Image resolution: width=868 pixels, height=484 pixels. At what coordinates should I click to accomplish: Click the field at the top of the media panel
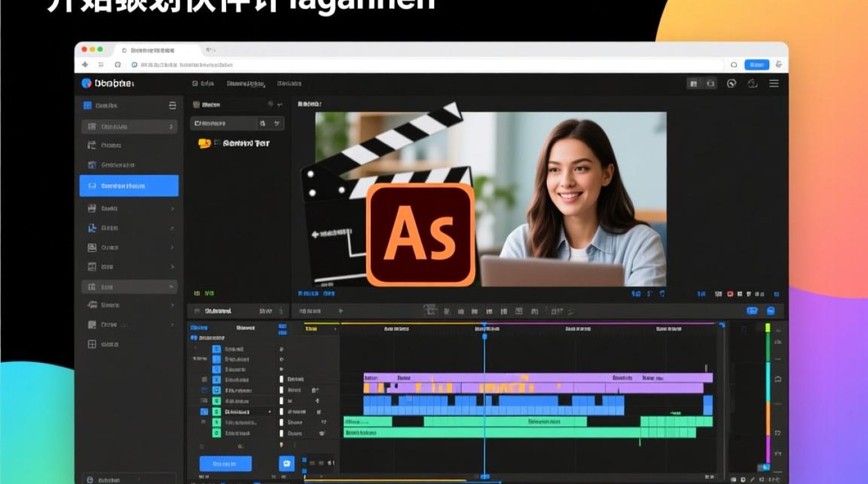pos(237,123)
